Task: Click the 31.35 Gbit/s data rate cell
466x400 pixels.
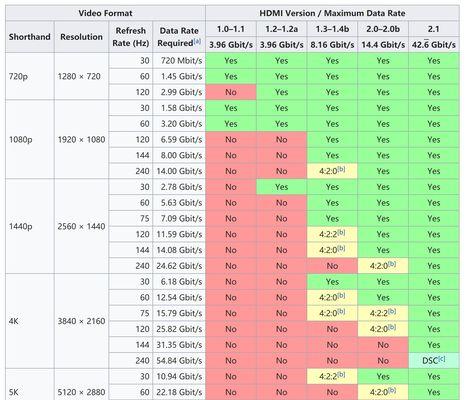Action: click(179, 345)
